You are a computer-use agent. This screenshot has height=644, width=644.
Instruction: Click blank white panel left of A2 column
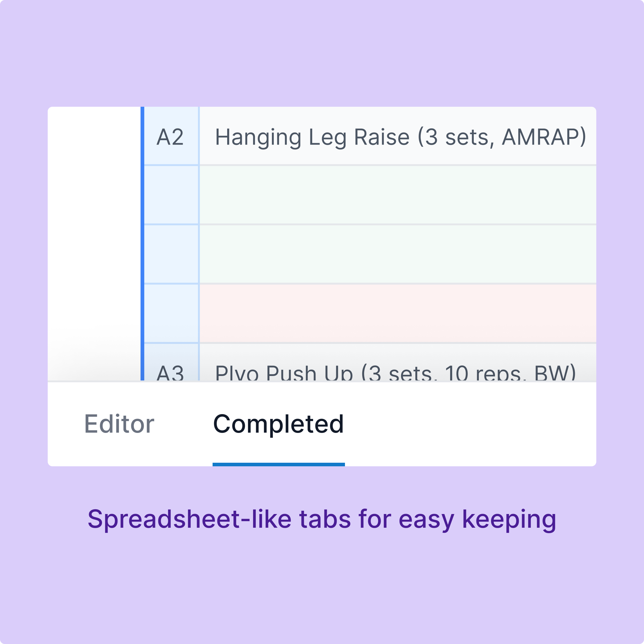coord(94,233)
